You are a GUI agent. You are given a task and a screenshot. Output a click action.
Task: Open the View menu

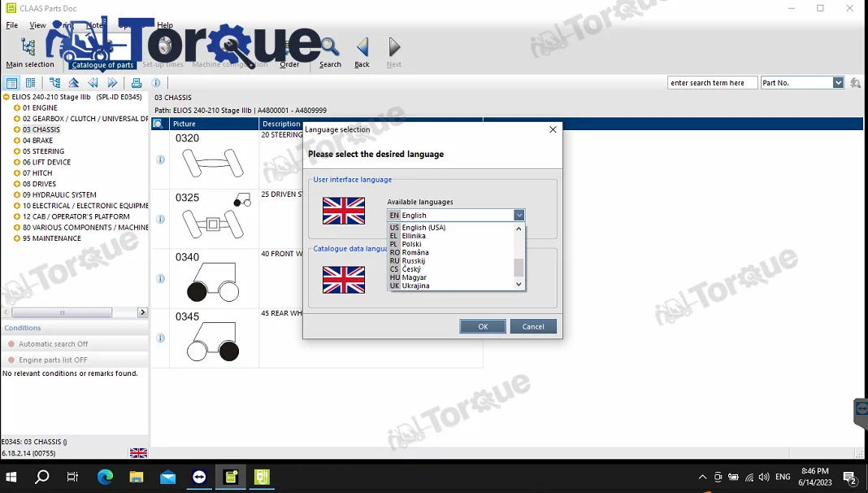pyautogui.click(x=37, y=25)
